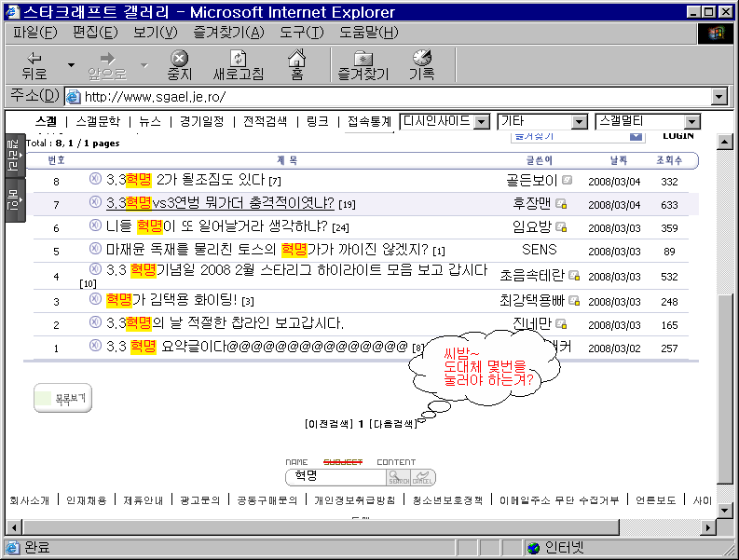
Task: Click the 목록보기 list view button
Action: tap(62, 398)
